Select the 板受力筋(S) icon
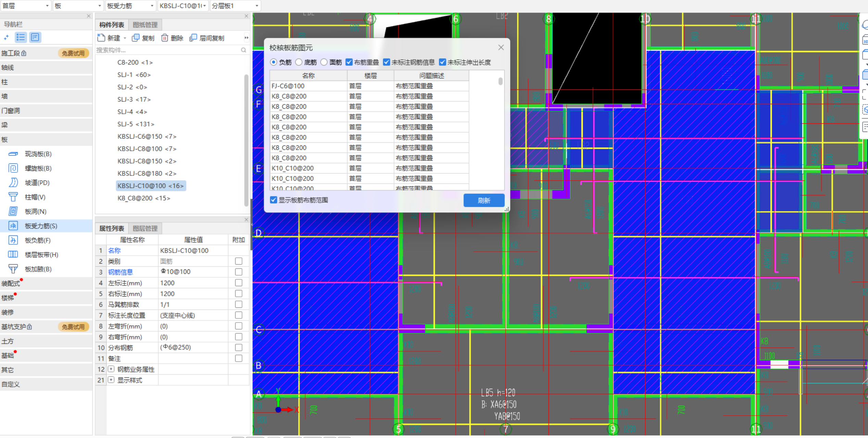The image size is (868, 438). coord(13,226)
